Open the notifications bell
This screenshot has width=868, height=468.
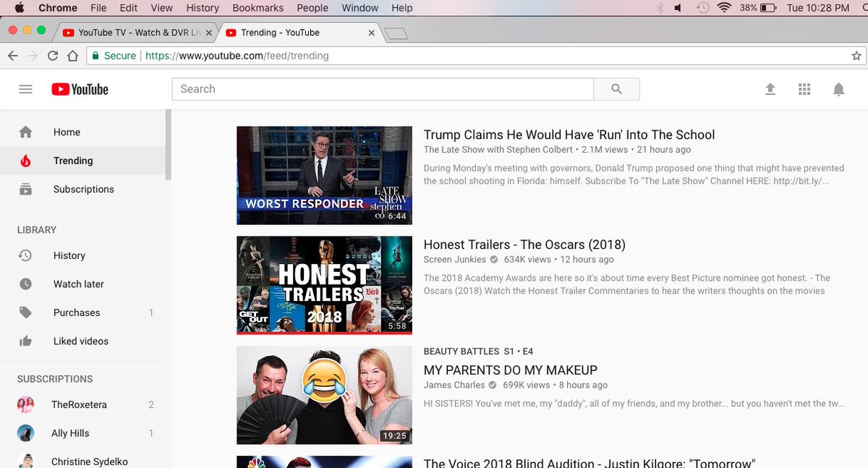838,89
